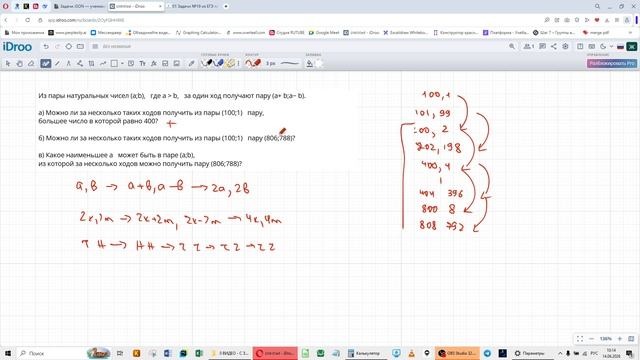Screen dimensions: 640x360
Task: Click the fill bucket color tool
Action: pyautogui.click(x=309, y=63)
